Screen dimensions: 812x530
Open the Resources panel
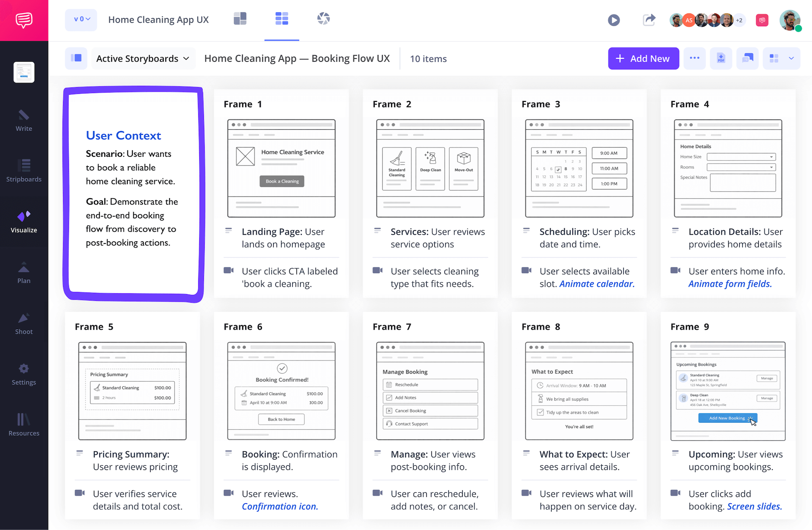pyautogui.click(x=24, y=424)
